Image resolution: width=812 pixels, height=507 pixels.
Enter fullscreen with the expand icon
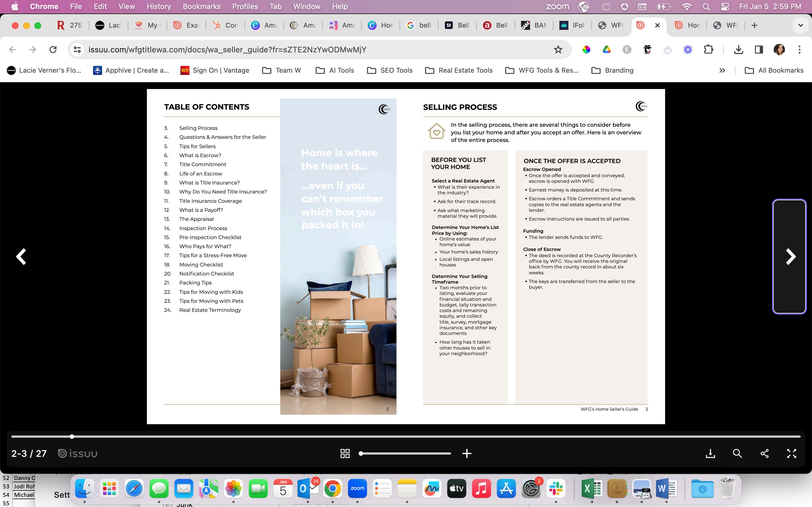pyautogui.click(x=791, y=453)
